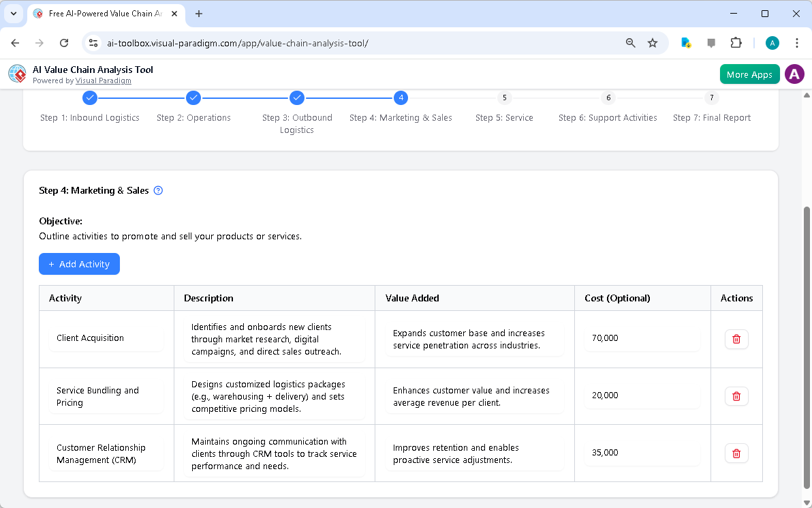Delete the Customer Relationship Management (CRM) row
812x508 pixels.
click(x=736, y=453)
